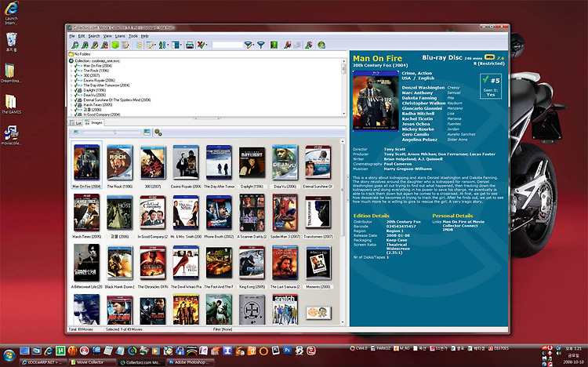This screenshot has width=588, height=367.
Task: Click the Recycle Bin desktop icon
Action: 11,42
